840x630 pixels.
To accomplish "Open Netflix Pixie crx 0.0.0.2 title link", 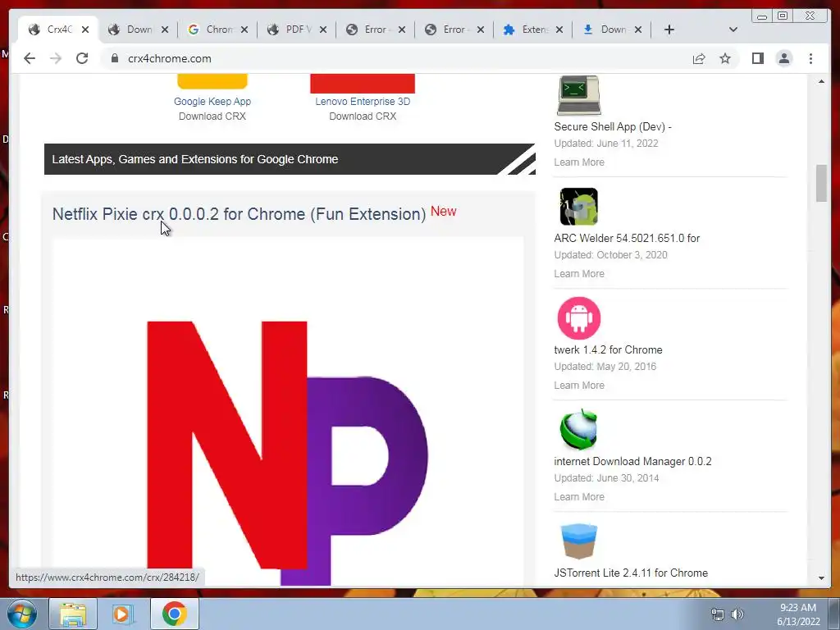I will pyautogui.click(x=239, y=214).
